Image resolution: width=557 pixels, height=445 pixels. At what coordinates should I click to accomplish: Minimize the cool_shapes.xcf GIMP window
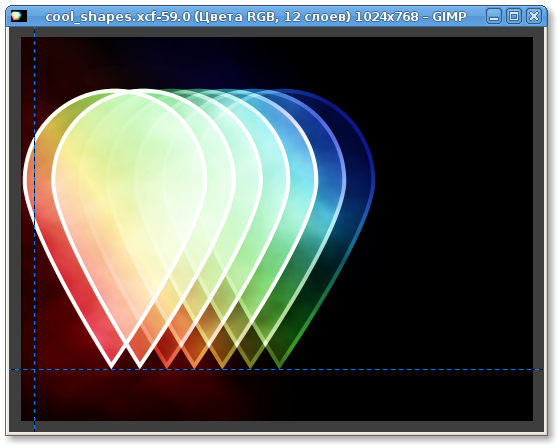[x=494, y=16]
